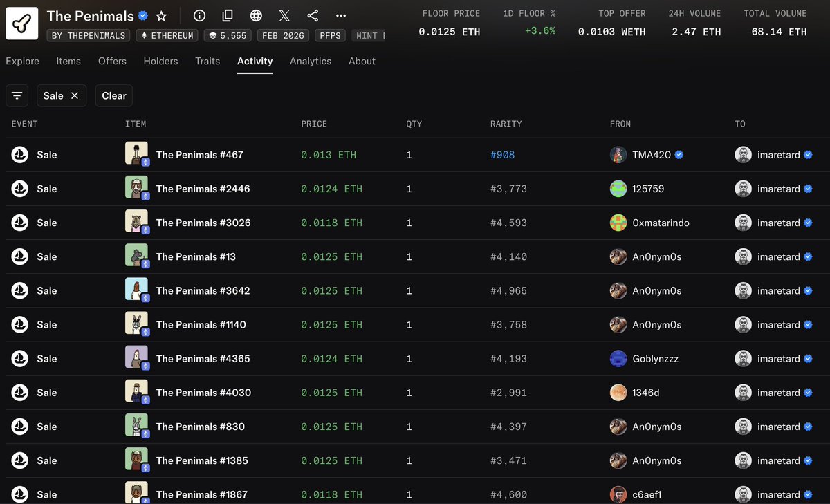Open The Penimals #830 item
The image size is (830, 504).
click(x=201, y=427)
